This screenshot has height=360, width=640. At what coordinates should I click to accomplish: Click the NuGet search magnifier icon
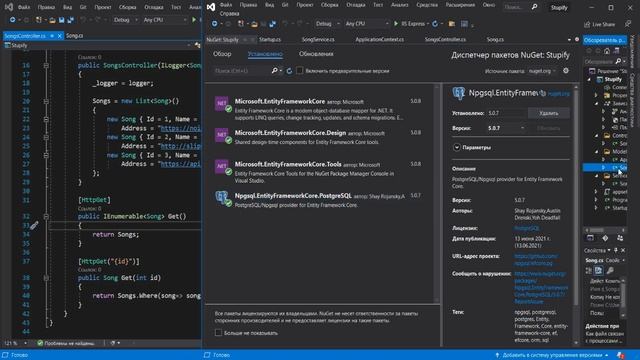pos(275,71)
